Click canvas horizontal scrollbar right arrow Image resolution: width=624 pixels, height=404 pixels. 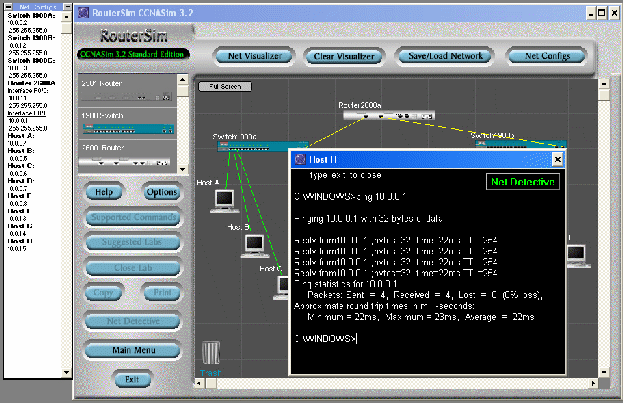click(x=593, y=383)
